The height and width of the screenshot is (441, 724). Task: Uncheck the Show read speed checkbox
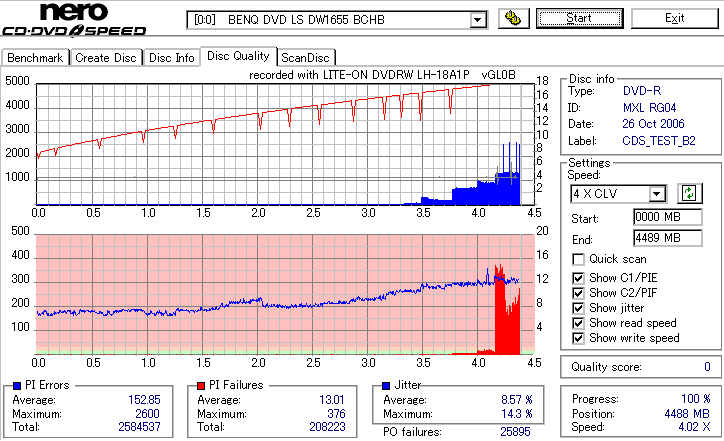578,323
